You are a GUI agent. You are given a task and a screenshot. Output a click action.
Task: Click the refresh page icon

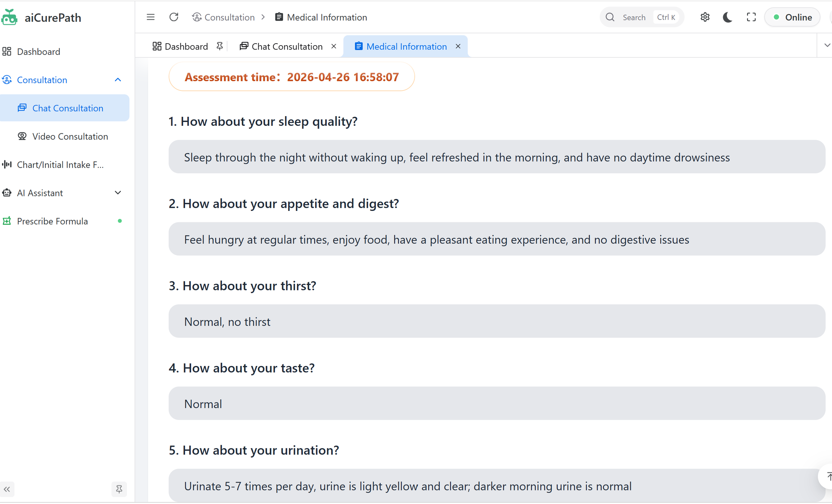click(174, 17)
